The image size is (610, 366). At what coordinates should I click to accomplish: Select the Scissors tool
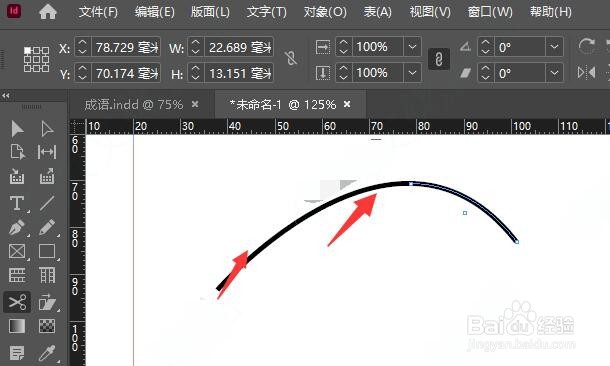[x=17, y=302]
